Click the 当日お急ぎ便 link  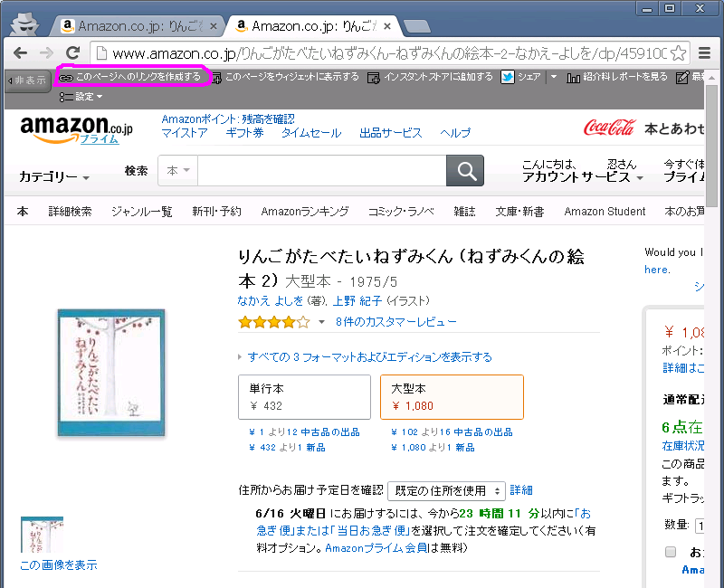pos(373,531)
